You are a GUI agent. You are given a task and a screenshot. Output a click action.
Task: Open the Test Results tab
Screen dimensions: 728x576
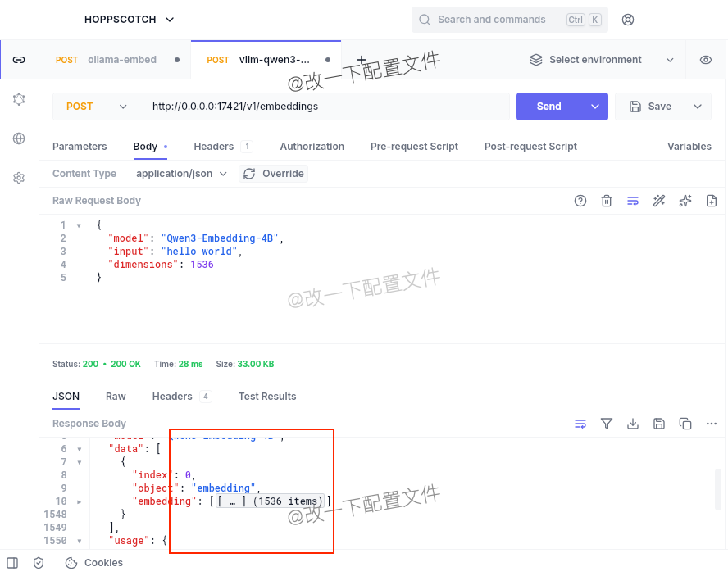tap(267, 397)
